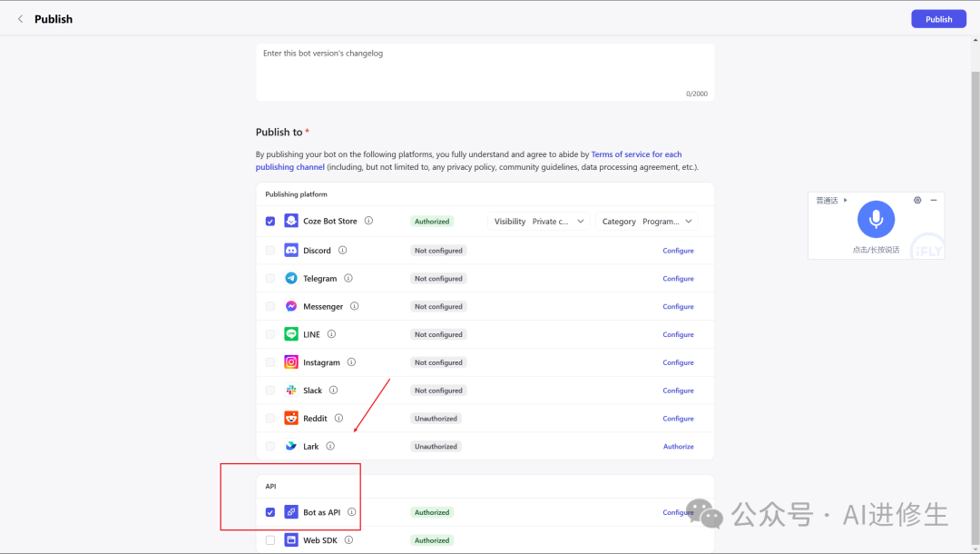The image size is (980, 554).
Task: Click Configure link for Discord
Action: coord(678,251)
